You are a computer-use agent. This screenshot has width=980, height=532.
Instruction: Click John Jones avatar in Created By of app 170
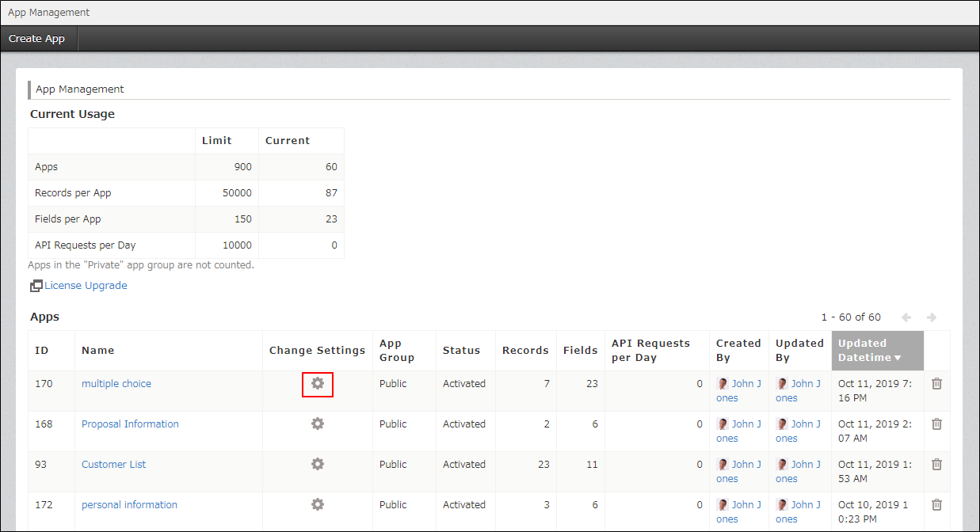pos(723,383)
